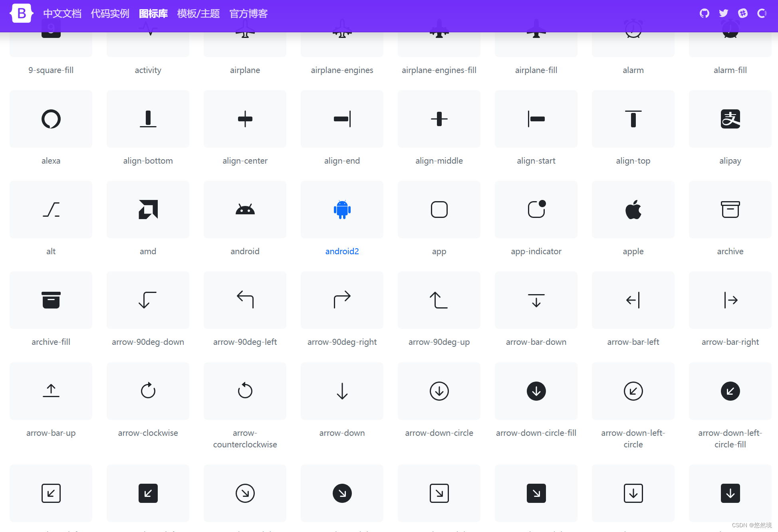Select the align-center icon tile

pyautogui.click(x=245, y=119)
